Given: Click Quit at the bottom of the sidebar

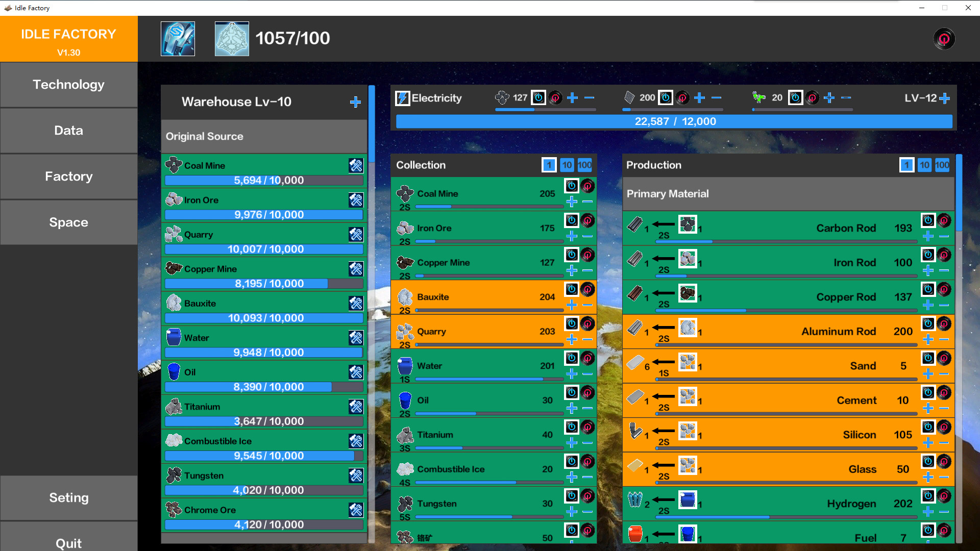Looking at the screenshot, I should [68, 543].
